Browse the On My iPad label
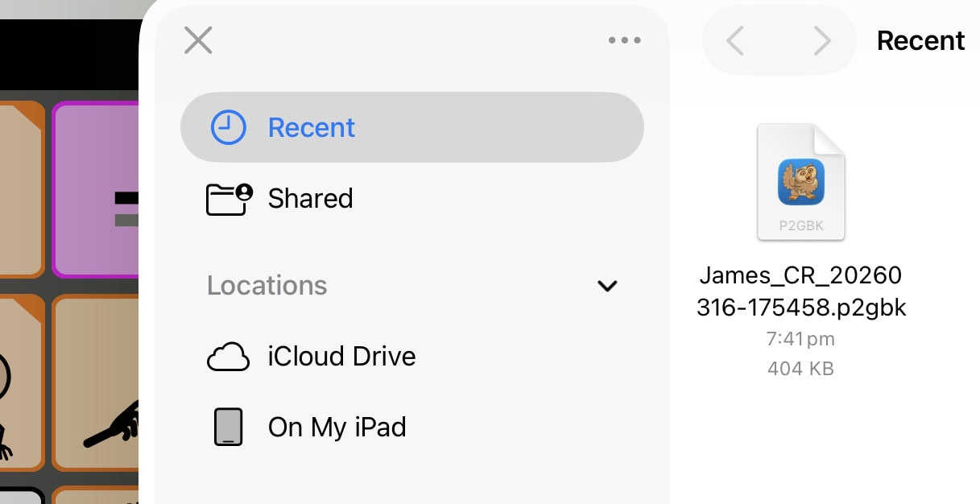The image size is (980, 504). [x=337, y=427]
